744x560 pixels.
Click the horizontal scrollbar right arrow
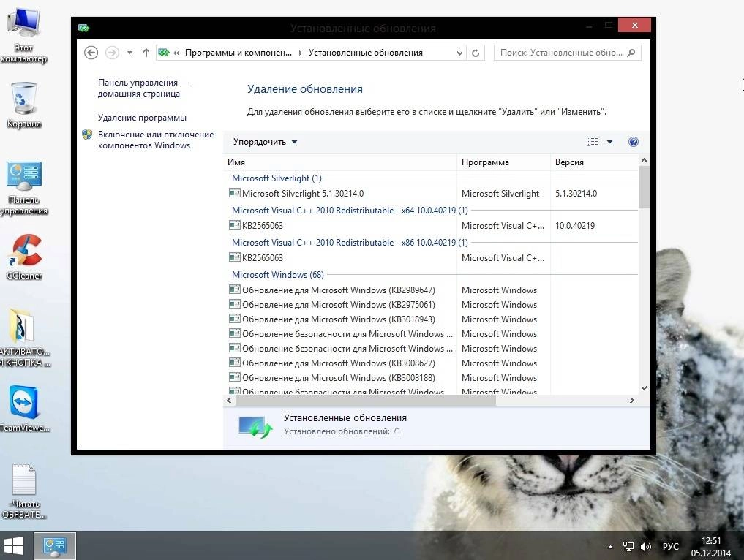click(631, 400)
